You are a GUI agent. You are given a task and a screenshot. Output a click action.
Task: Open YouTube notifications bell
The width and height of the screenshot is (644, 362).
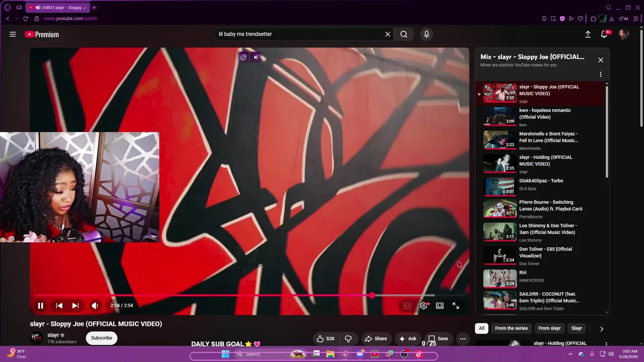tap(604, 34)
